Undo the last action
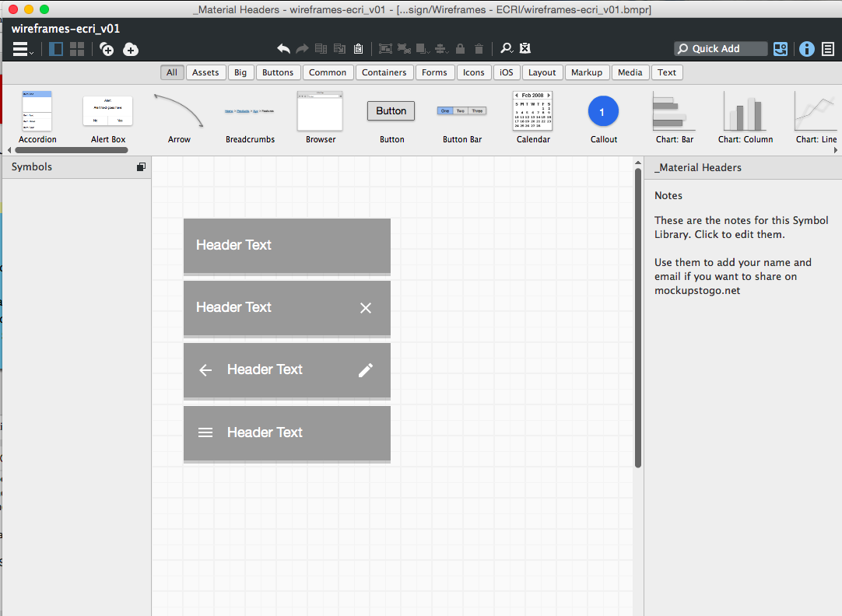Viewport: 842px width, 616px height. point(283,49)
